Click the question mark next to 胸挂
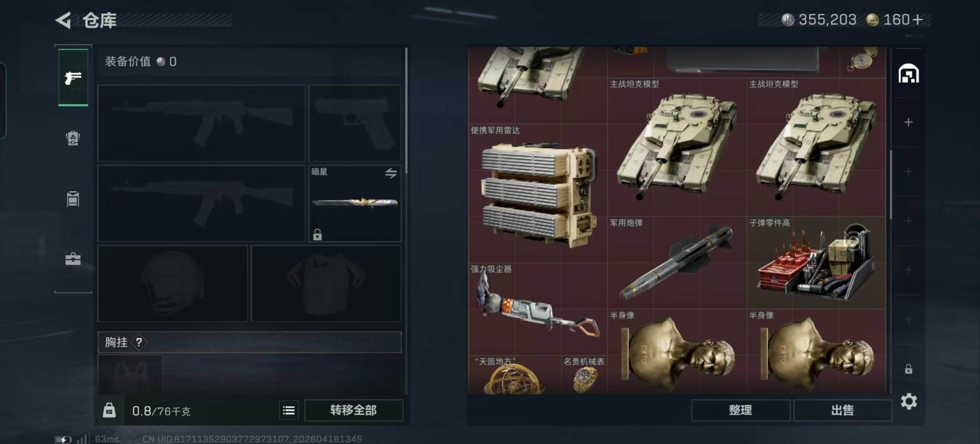The image size is (980, 444). click(139, 342)
